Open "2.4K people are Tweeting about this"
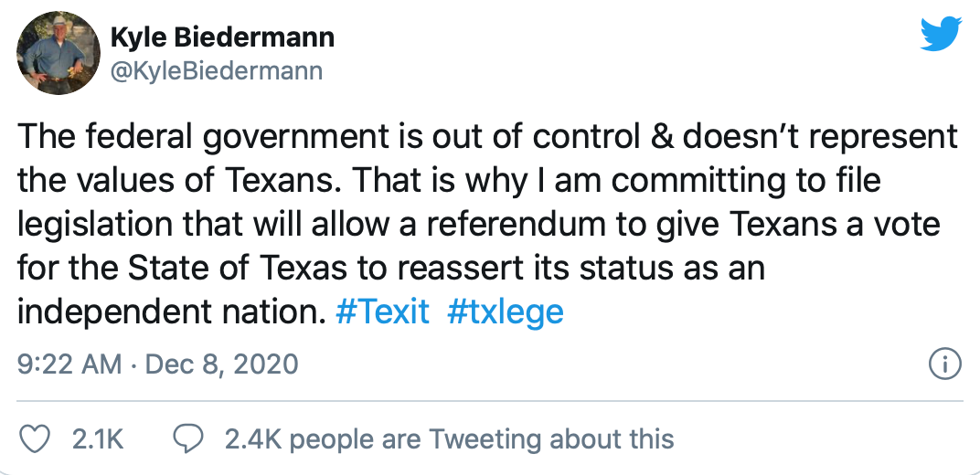This screenshot has height=475, width=980. pyautogui.click(x=449, y=439)
